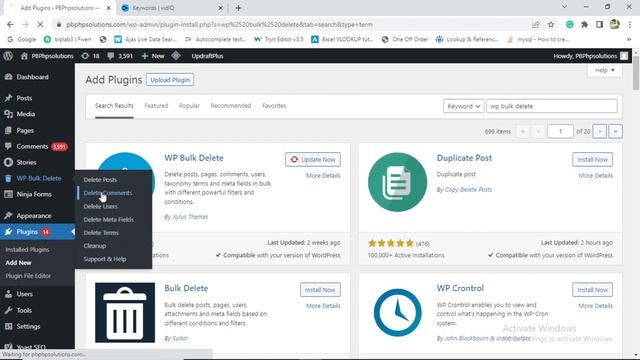The width and height of the screenshot is (640, 360).
Task: Select Delete Terms submenu entry
Action: pos(101,233)
